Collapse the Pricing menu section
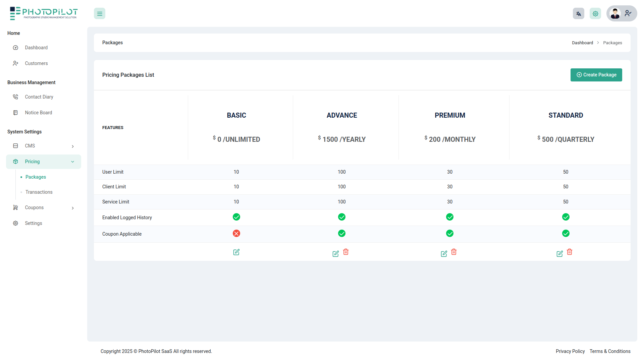Screen dimensions: 644x362 73,162
